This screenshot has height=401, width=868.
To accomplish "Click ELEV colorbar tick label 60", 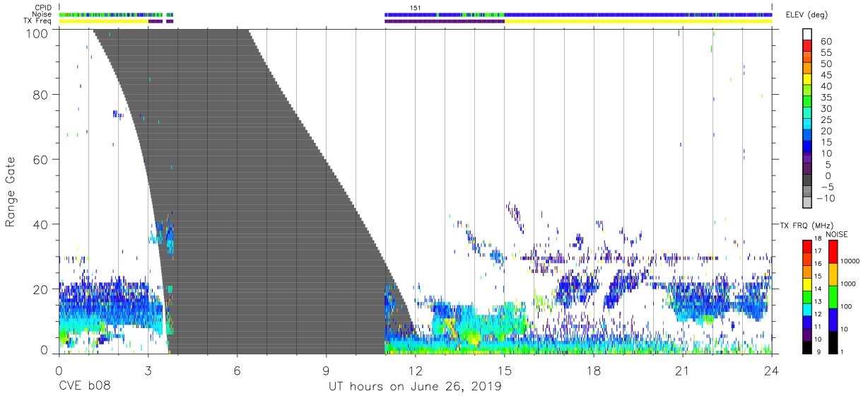I will (x=826, y=42).
